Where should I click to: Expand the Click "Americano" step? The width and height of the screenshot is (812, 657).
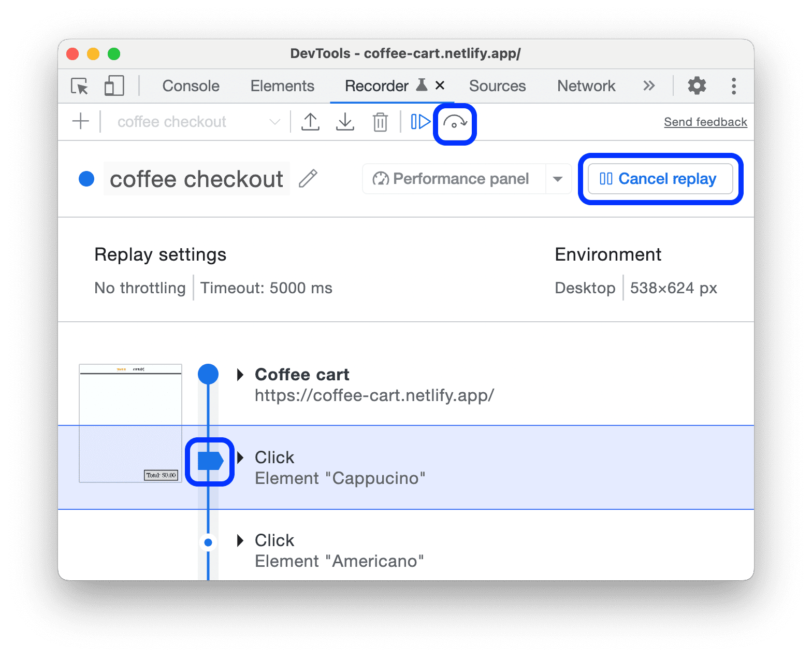coord(240,540)
